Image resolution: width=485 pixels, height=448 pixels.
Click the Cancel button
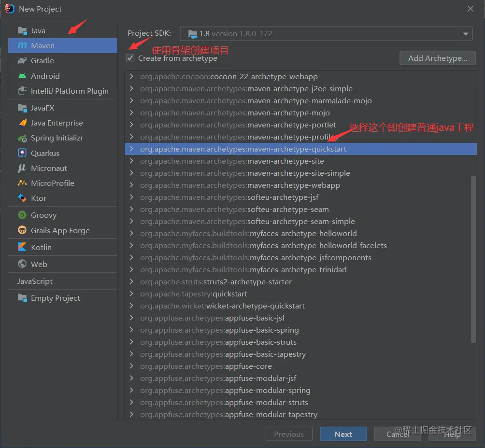(x=398, y=434)
